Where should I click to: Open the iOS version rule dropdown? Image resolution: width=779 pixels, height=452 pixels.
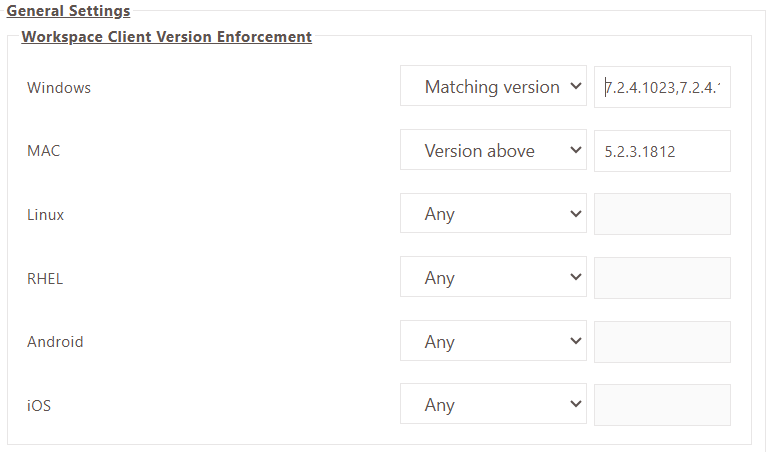[493, 404]
